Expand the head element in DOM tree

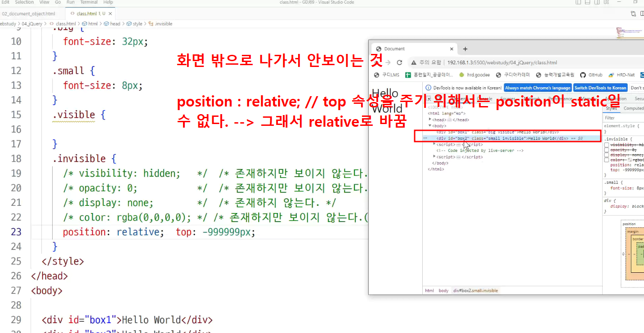click(x=430, y=120)
